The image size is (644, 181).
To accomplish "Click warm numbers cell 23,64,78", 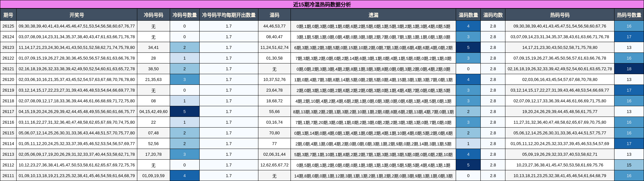I will coord(275,90).
